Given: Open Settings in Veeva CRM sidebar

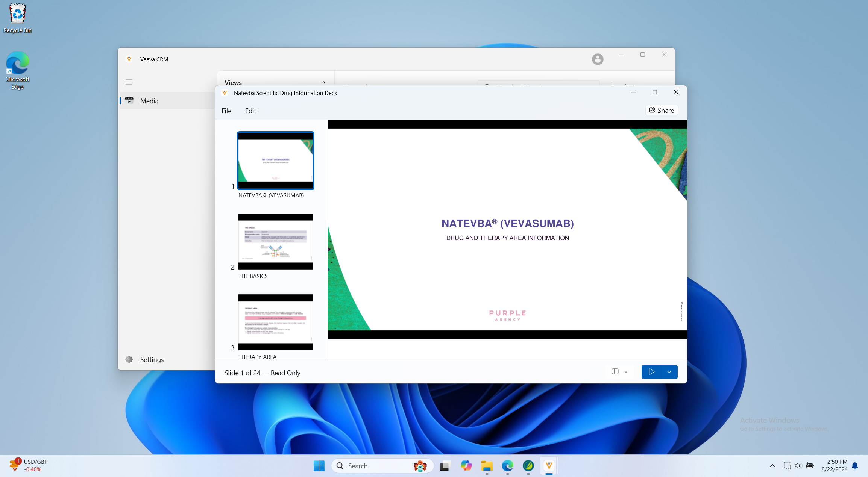Looking at the screenshot, I should point(152,359).
